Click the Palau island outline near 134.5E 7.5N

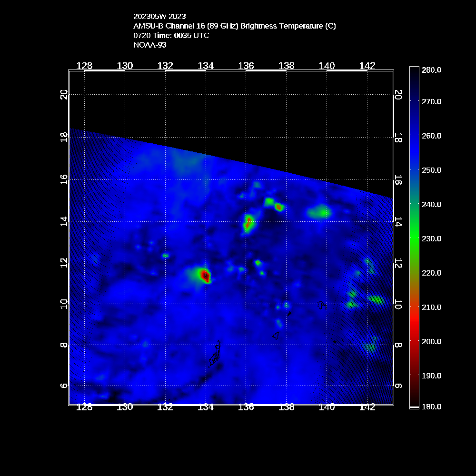point(215,354)
